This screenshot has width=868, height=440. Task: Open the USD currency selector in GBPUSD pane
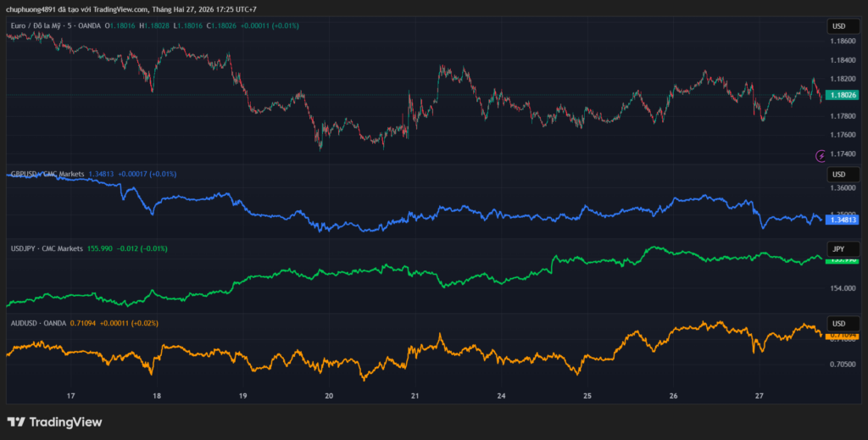(x=837, y=174)
